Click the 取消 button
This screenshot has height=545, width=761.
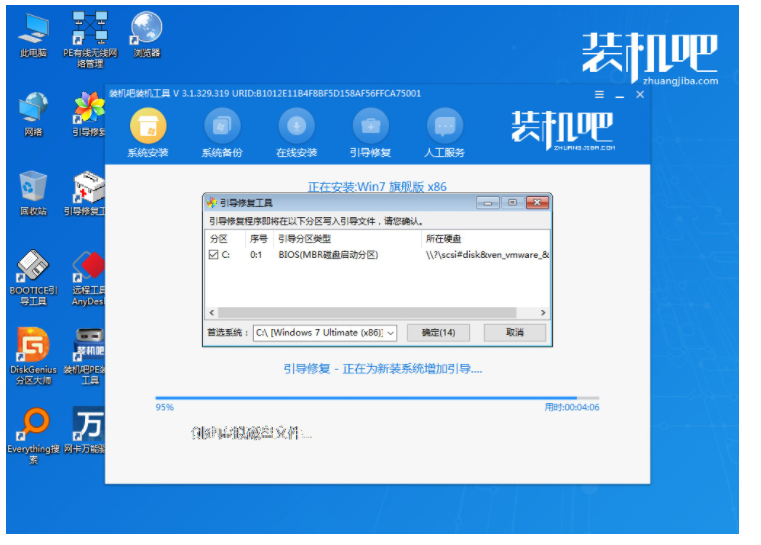click(515, 332)
